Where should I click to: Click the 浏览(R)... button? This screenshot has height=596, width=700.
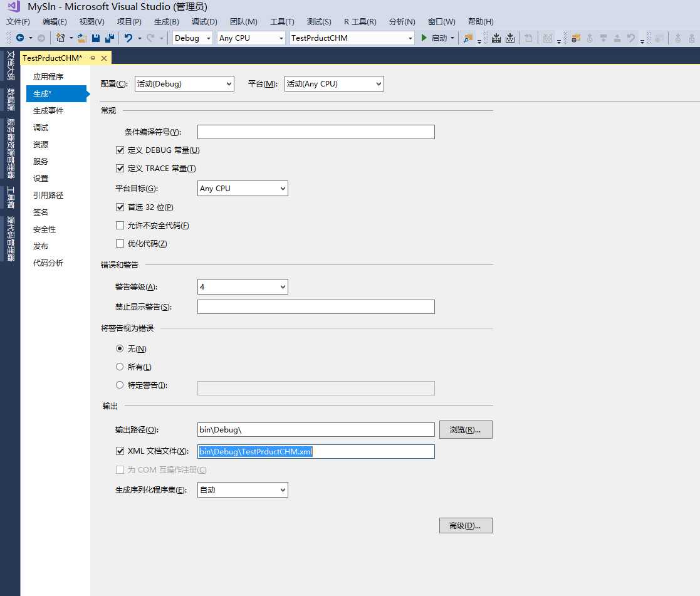pos(466,430)
